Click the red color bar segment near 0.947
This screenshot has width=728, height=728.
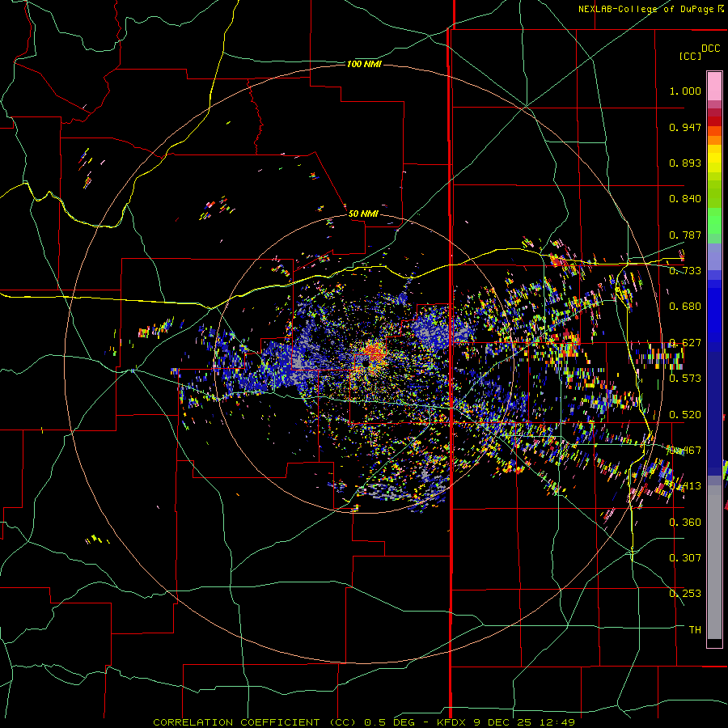[x=714, y=121]
